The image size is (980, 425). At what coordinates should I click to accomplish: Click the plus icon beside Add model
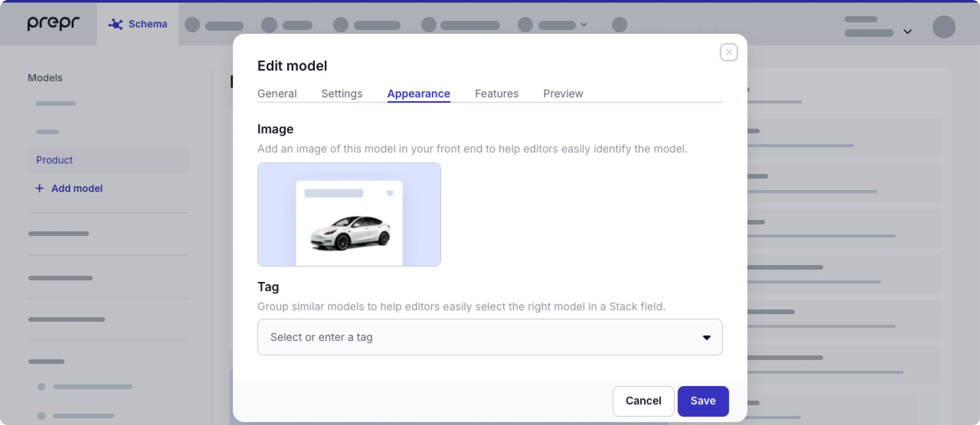(x=40, y=188)
